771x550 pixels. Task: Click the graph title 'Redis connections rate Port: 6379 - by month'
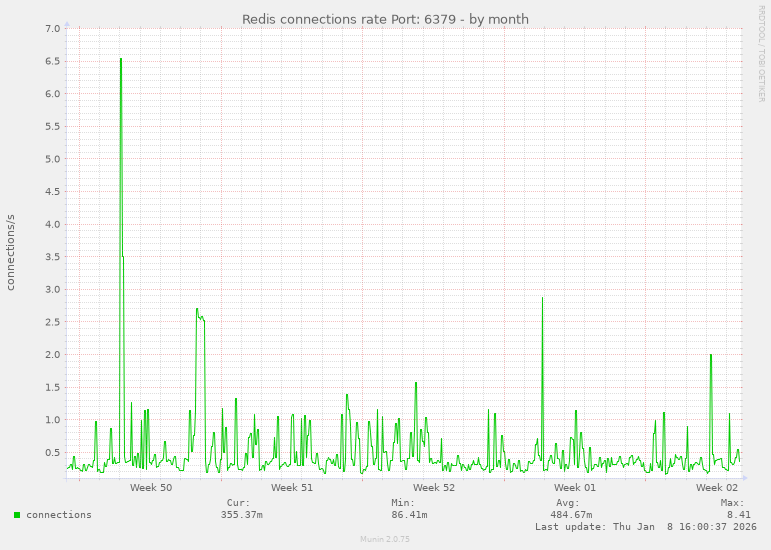385,20
